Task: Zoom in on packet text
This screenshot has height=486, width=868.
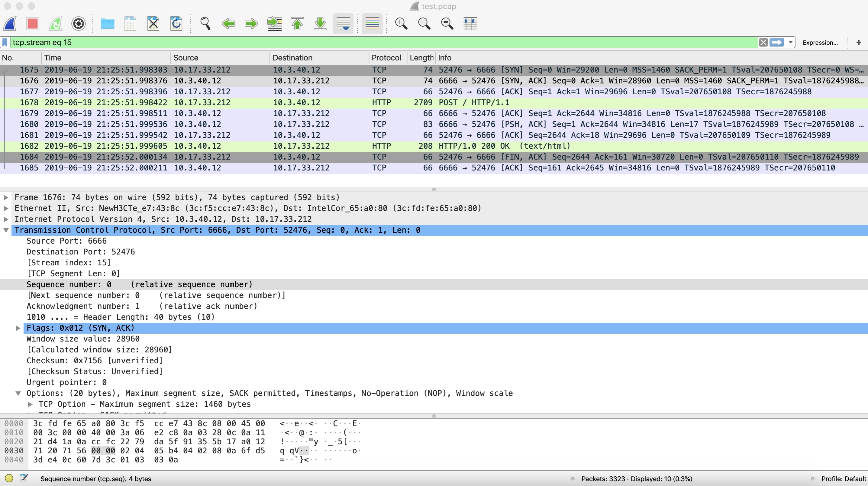Action: pyautogui.click(x=401, y=24)
